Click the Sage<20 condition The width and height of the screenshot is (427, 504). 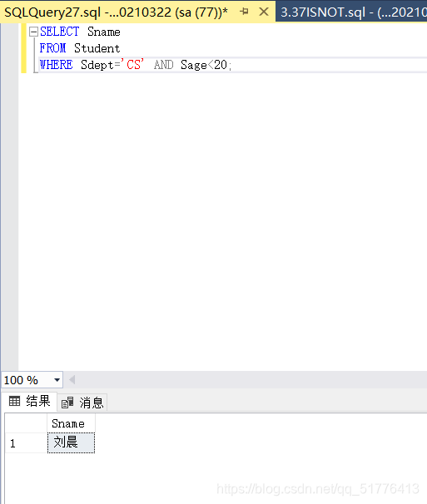(204, 65)
